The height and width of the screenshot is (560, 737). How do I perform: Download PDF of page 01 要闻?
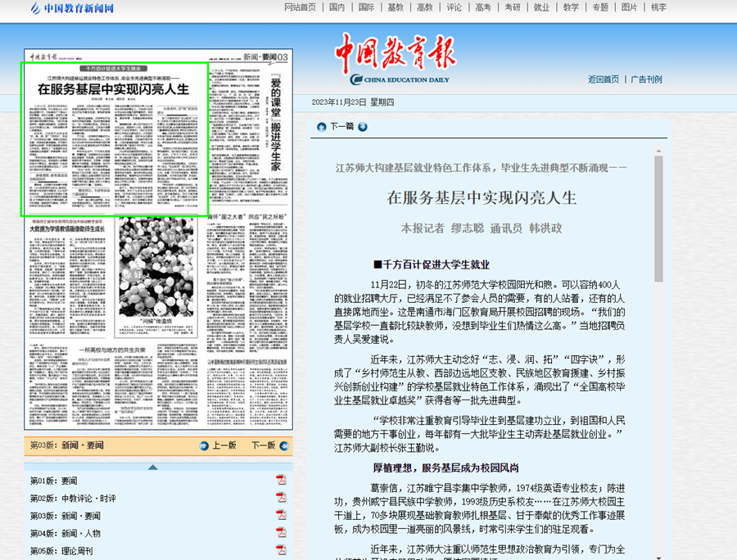(281, 481)
